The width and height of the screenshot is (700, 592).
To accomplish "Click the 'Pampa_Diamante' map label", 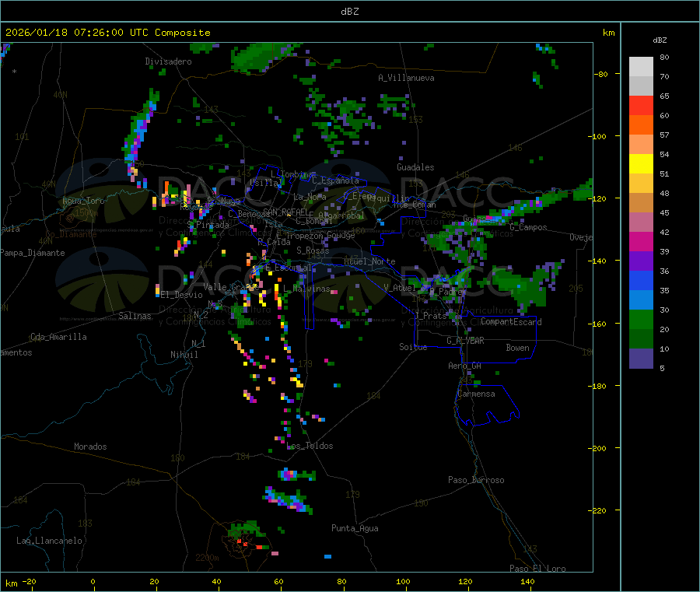I will (x=33, y=253).
